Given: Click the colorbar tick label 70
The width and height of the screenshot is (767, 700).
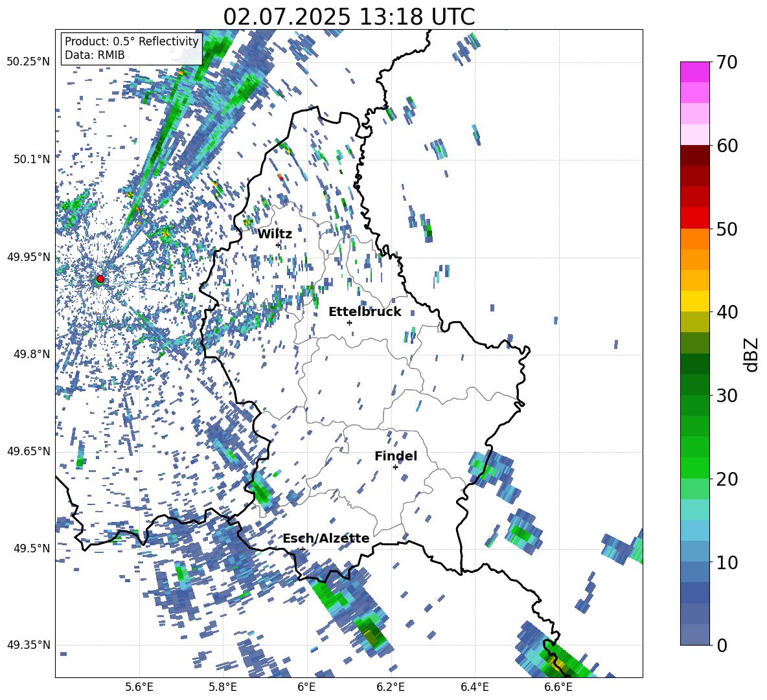Looking at the screenshot, I should point(727,62).
